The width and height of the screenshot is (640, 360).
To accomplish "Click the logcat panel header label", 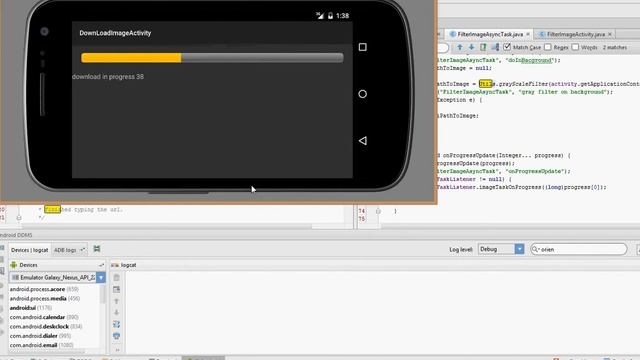I will 129,265.
